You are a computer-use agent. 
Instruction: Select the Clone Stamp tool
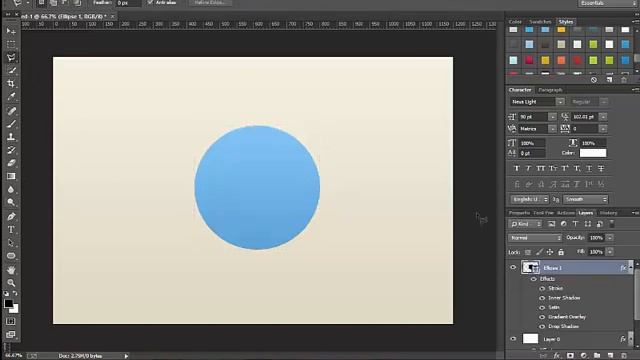tap(11, 137)
